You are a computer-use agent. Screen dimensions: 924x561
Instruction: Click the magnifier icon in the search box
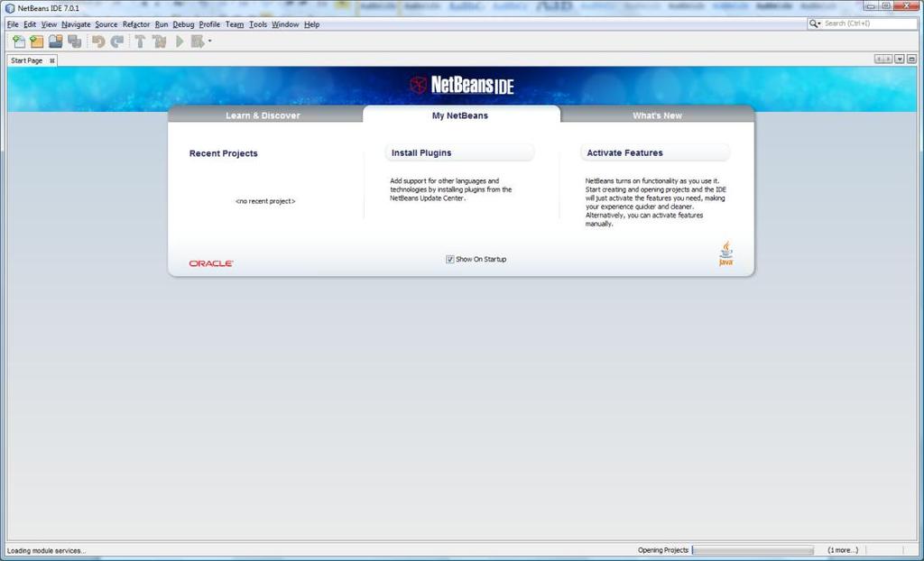pos(815,23)
